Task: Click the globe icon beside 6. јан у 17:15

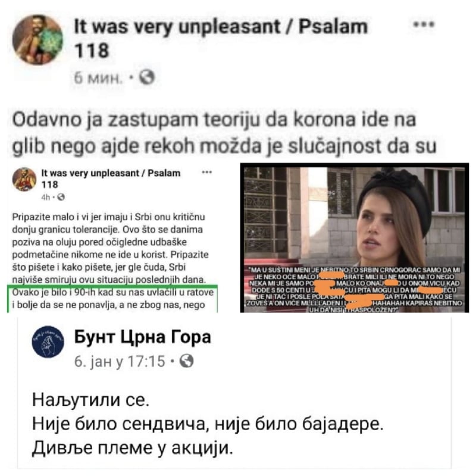Action: 186,361
